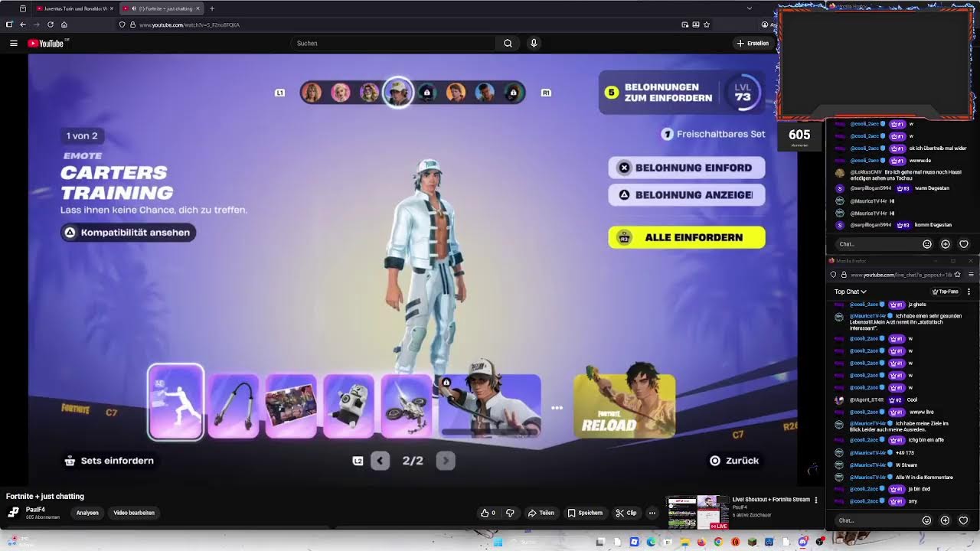Image resolution: width=980 pixels, height=551 pixels.
Task: Start voice search with the microphone icon
Action: 534,44
